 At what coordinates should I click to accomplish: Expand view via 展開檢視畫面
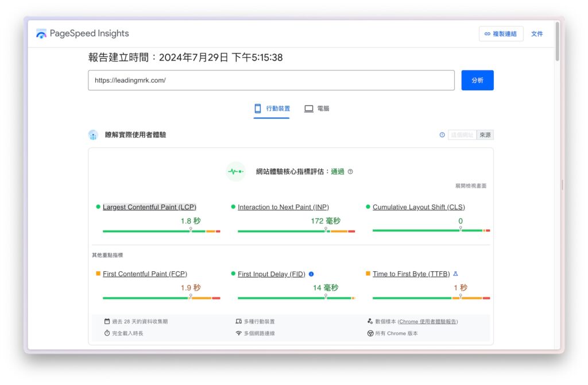pyautogui.click(x=471, y=186)
